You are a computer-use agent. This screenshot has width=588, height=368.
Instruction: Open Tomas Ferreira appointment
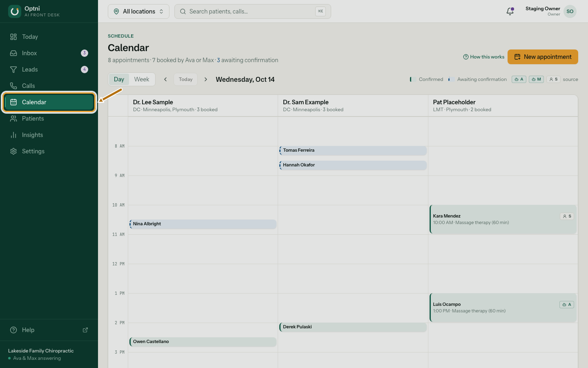(x=353, y=150)
